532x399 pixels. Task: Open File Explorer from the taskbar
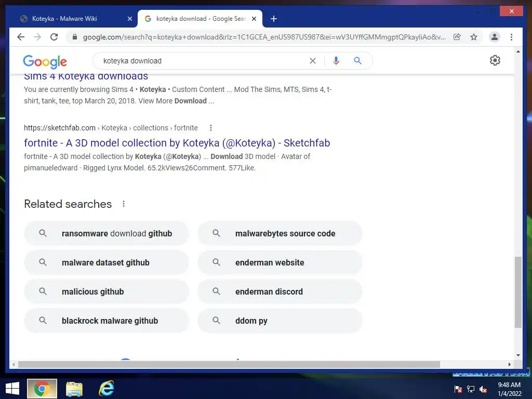click(74, 389)
